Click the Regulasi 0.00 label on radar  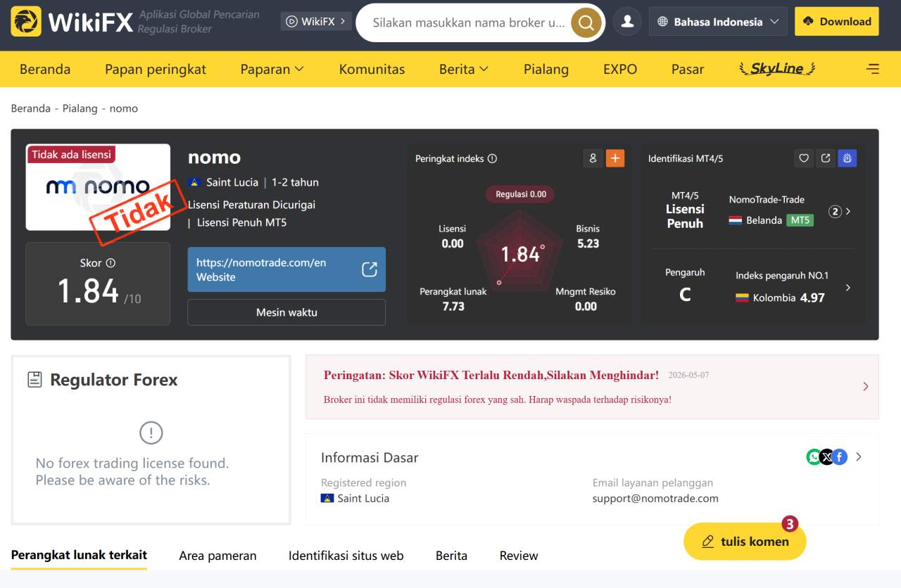point(520,194)
